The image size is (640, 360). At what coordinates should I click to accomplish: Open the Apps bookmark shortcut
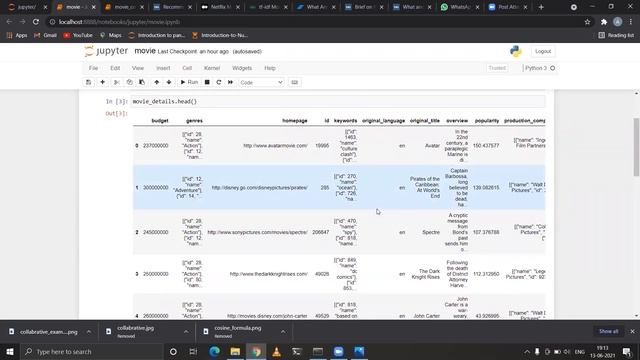click(x=17, y=36)
